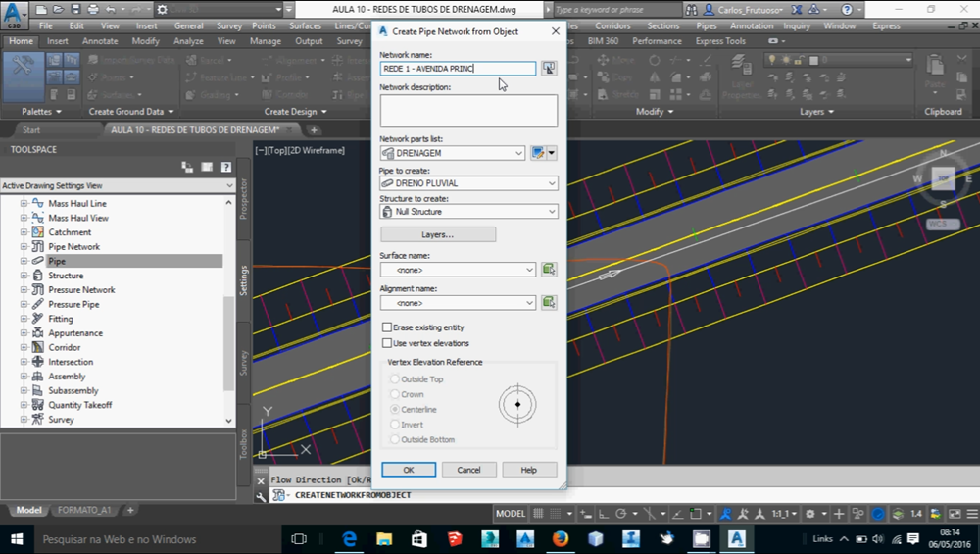The width and height of the screenshot is (980, 554).
Task: Open parts list edit arrow dropdown
Action: click(551, 153)
